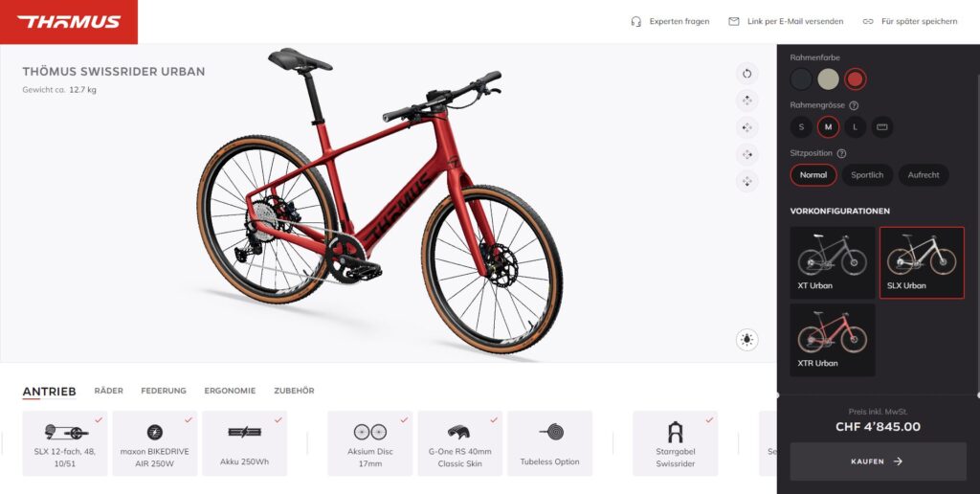980x494 pixels.
Task: Switch to the Zubehör tab
Action: coord(294,391)
